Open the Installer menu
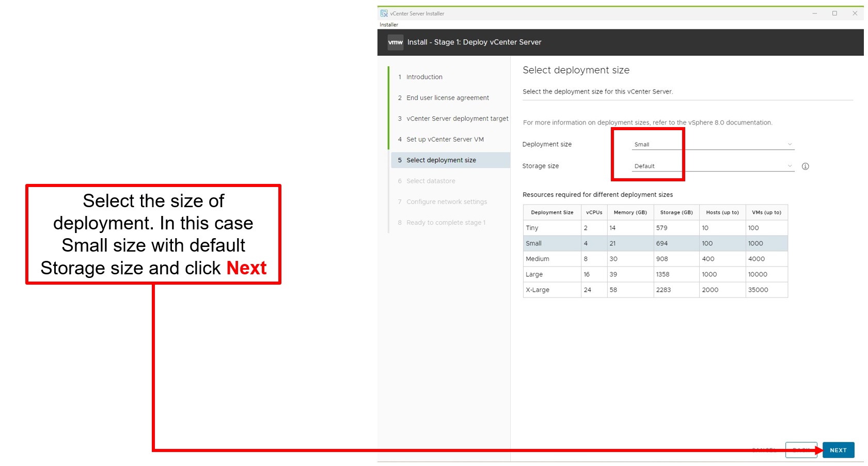The image size is (868, 466). click(x=389, y=25)
